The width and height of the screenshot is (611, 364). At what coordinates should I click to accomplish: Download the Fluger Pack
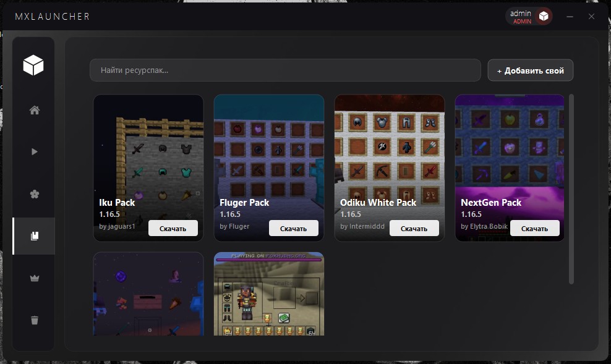pos(293,229)
